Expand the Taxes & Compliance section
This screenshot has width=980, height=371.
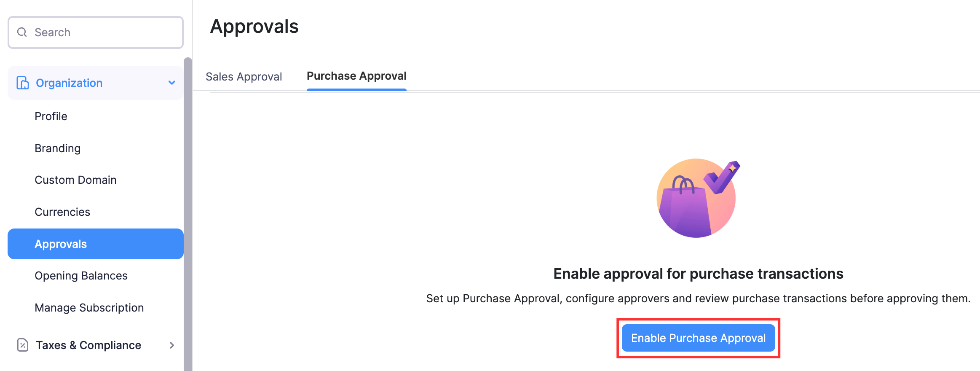click(x=171, y=345)
